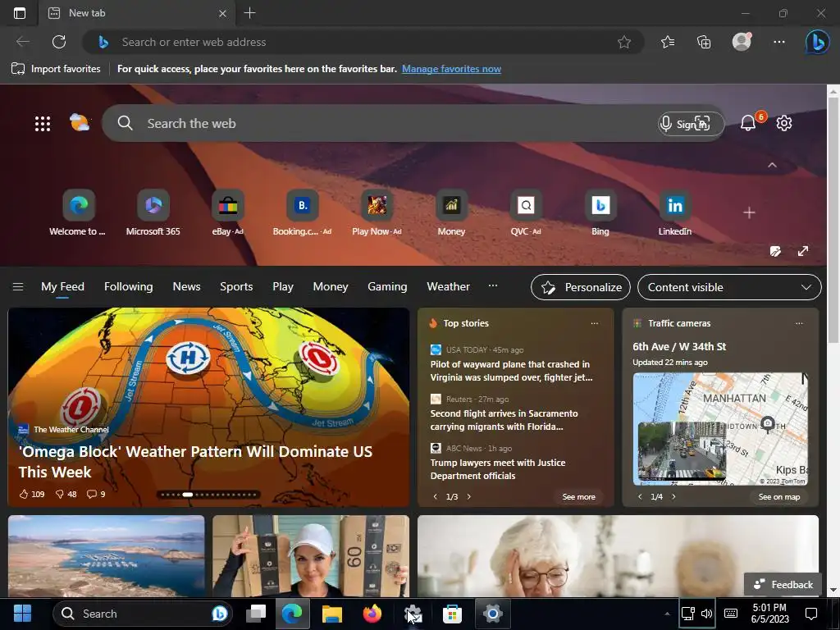Click the Personalize button
840x630 pixels.
tap(581, 287)
